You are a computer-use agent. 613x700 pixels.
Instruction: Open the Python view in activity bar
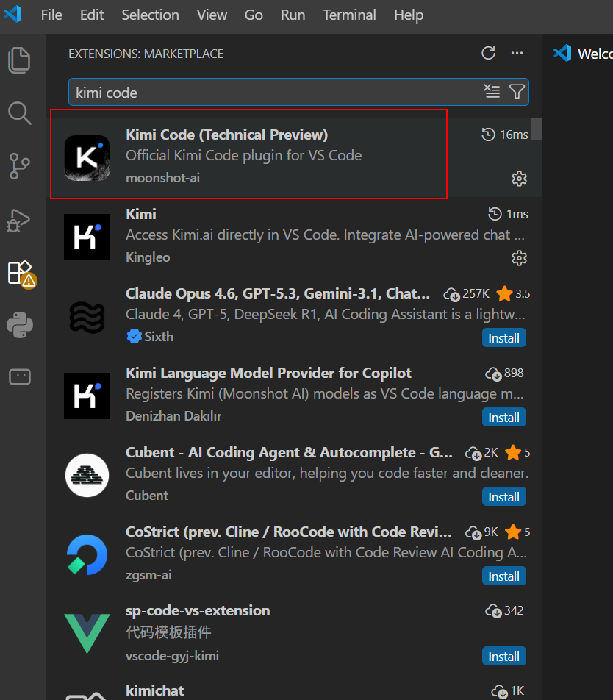point(20,324)
